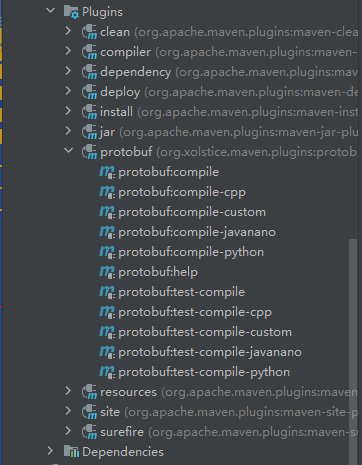Screen dimensions: 362x465
Task: Select the protobuf:compile-javanano goal text
Action: pyautogui.click(x=197, y=232)
